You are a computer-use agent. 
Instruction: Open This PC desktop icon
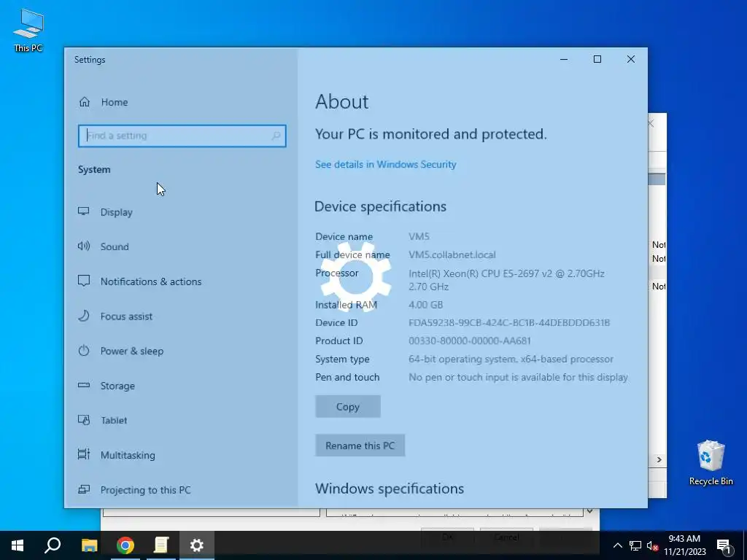(28, 30)
